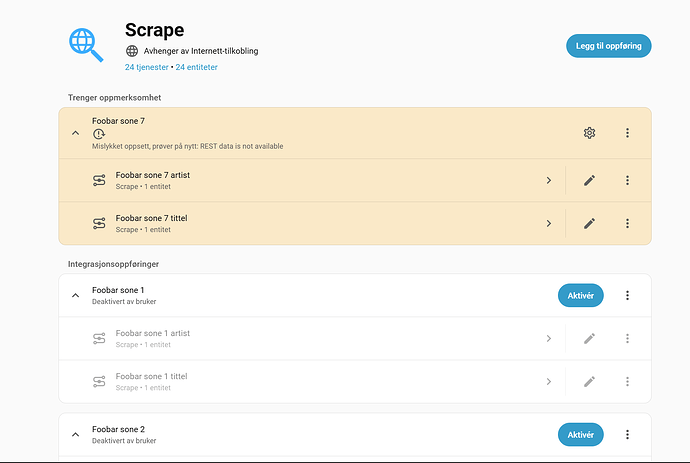Image resolution: width=690 pixels, height=463 pixels.
Task: Collapse the Foobar sone 7 entry
Action: coord(75,133)
